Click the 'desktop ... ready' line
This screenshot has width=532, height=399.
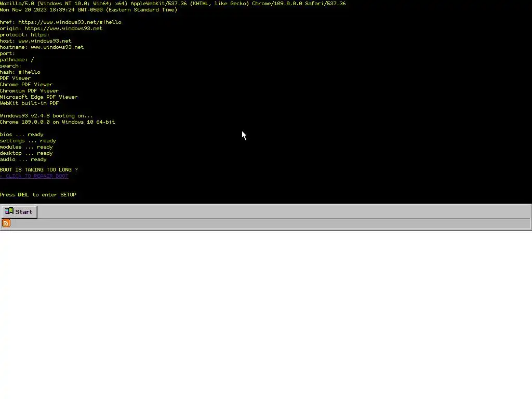pos(26,153)
